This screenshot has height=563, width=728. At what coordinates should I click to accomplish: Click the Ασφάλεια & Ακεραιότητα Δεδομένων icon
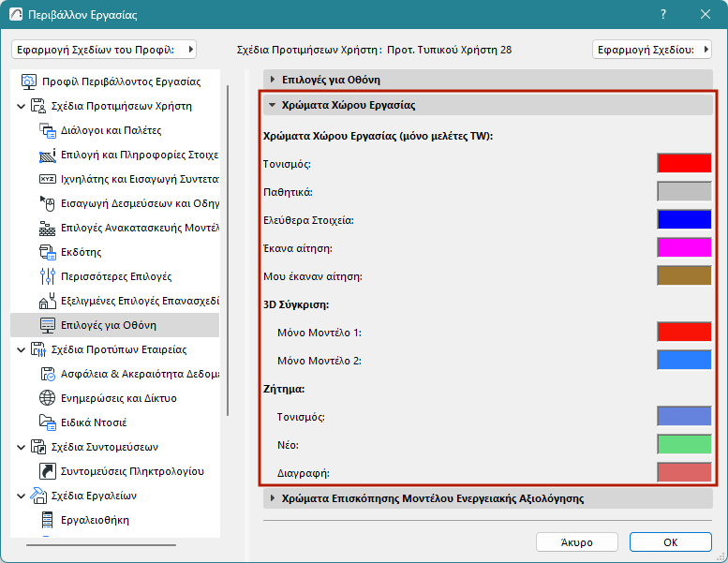48,374
